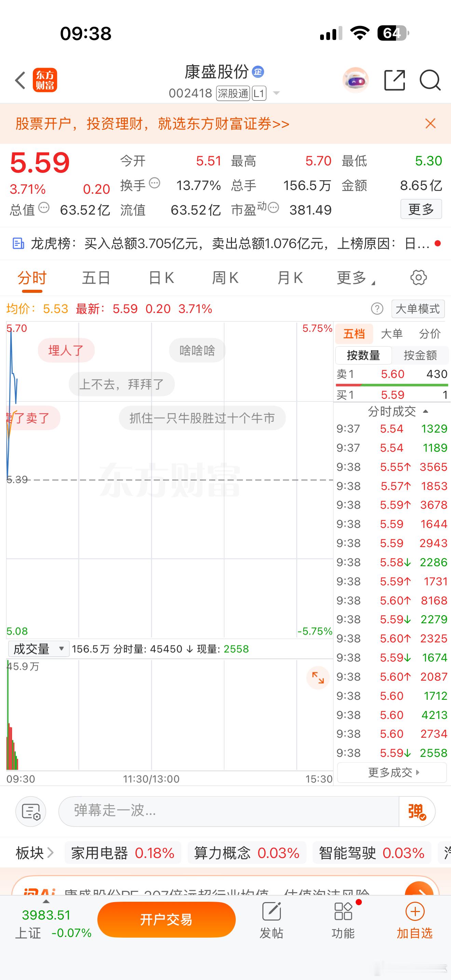The height and width of the screenshot is (980, 451).
Task: Open the 龙虎榜 news headline
Action: point(230,244)
